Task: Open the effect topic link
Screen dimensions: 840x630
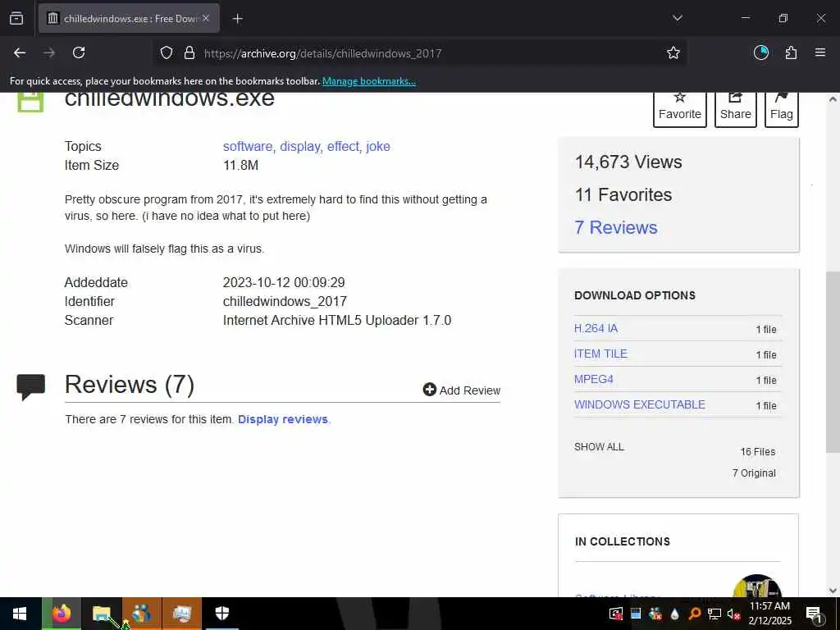Action: [343, 146]
